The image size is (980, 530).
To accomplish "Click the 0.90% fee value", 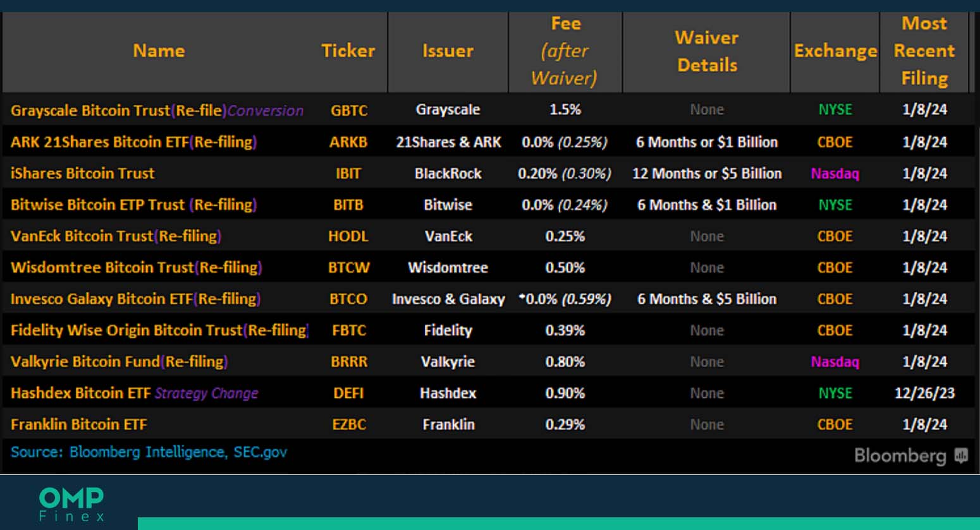I will click(x=565, y=393).
